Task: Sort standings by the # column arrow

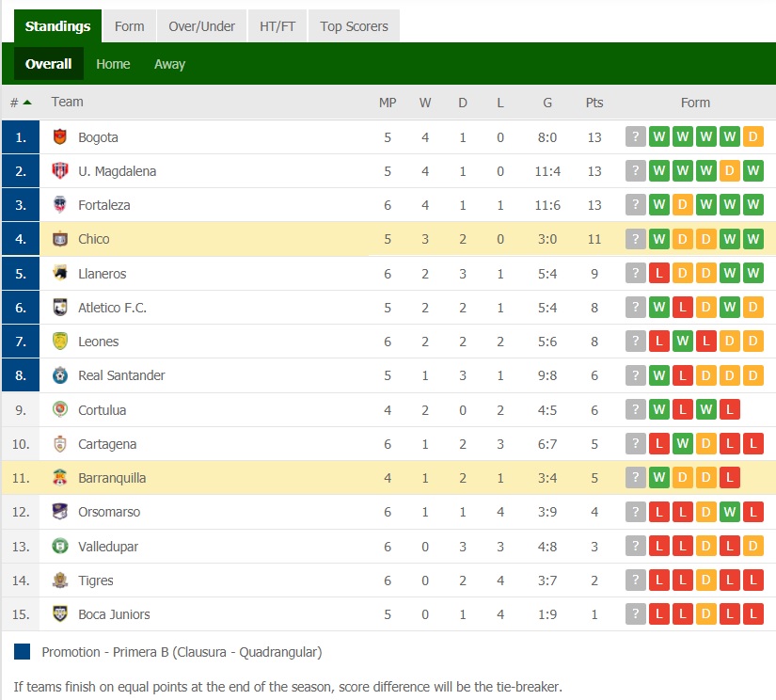Action: (27, 103)
